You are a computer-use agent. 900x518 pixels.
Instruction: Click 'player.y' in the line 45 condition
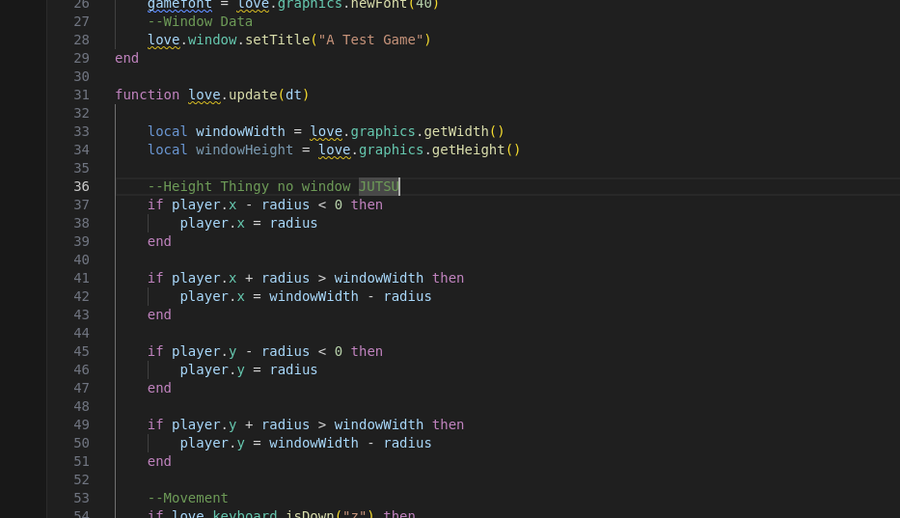204,351
